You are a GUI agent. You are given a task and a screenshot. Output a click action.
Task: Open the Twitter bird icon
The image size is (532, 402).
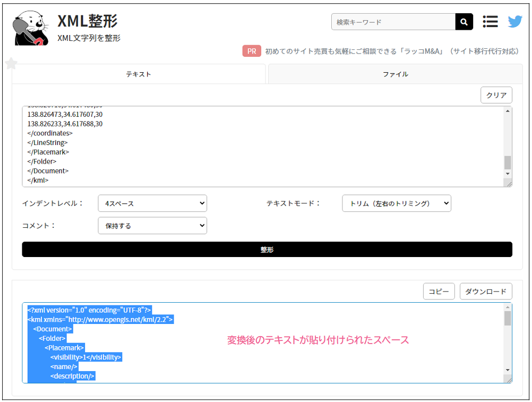pos(514,22)
